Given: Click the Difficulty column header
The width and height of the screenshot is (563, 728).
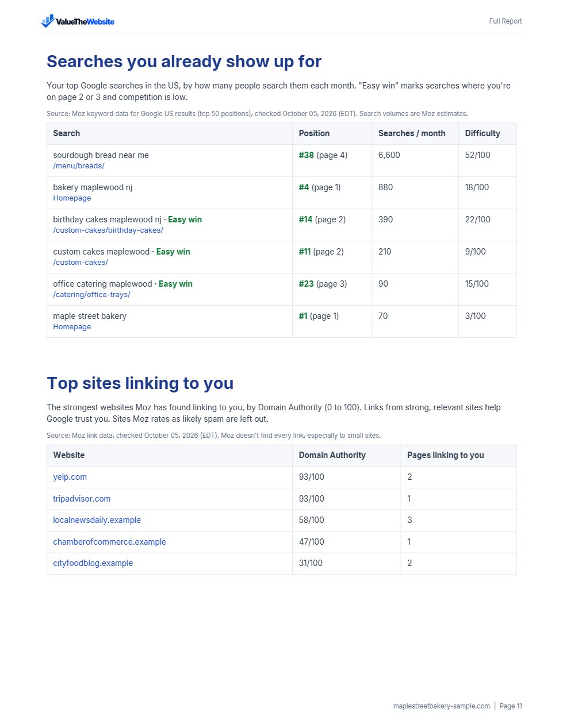Looking at the screenshot, I should [482, 133].
